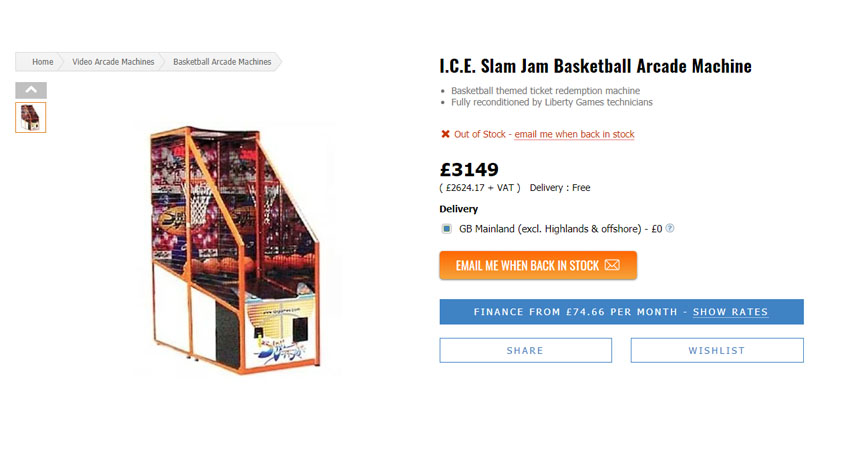Screen dimensions: 850x450
Task: Click the 'Fully reconditioned by Liberty Games' bullet
Action: [551, 102]
